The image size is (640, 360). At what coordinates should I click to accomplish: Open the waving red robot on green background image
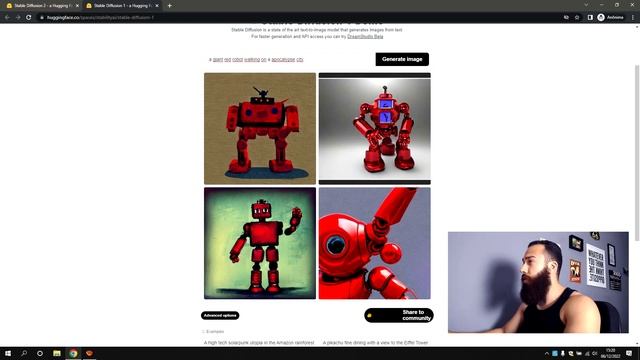260,243
